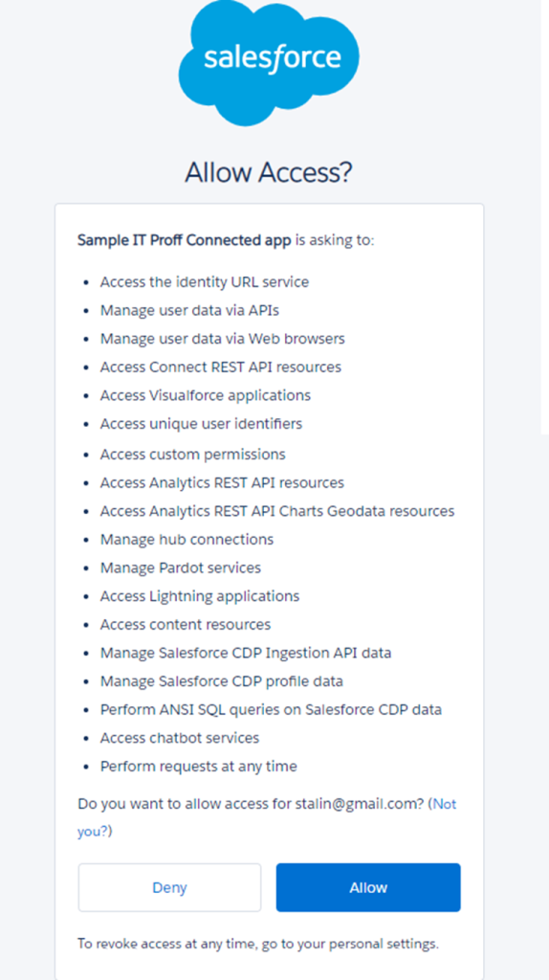
Task: Click the Allow button
Action: [x=368, y=887]
